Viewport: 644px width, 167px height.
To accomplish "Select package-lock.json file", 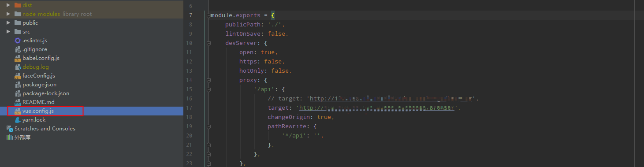I will click(x=46, y=93).
